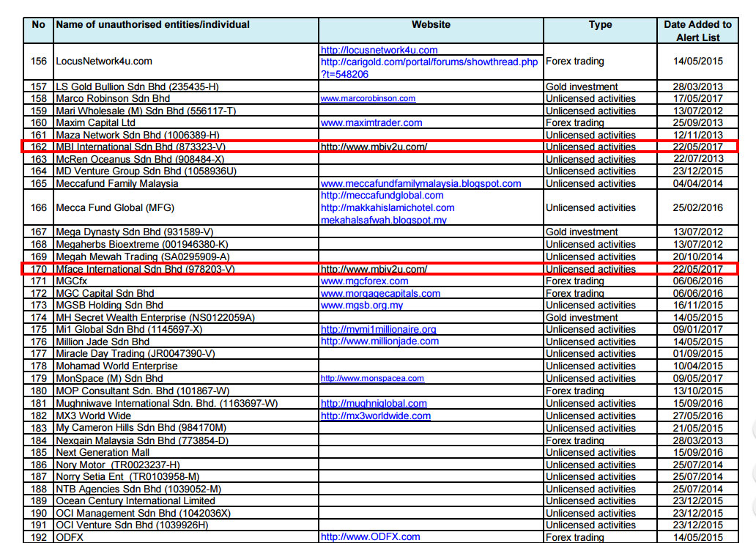756x543 pixels.
Task: Visit the www.marcorobinson.com link
Action: (368, 98)
